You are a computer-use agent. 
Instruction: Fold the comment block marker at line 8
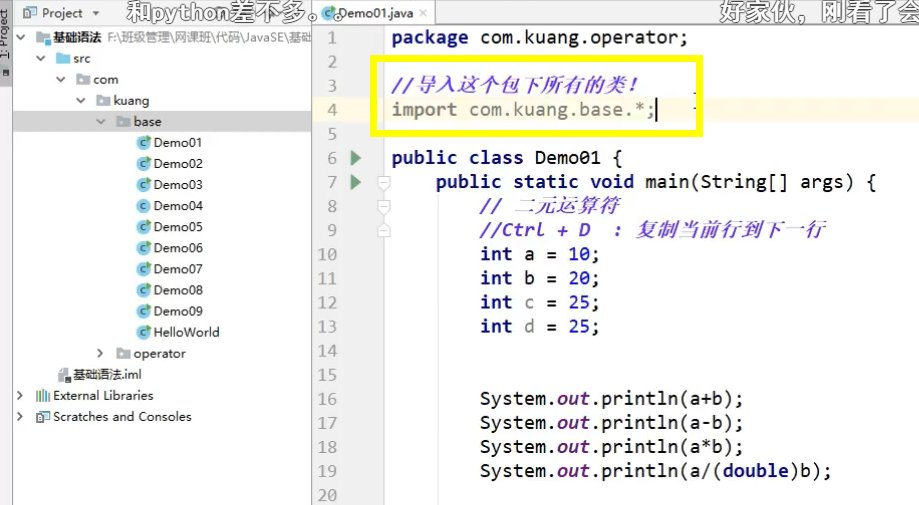tap(384, 206)
